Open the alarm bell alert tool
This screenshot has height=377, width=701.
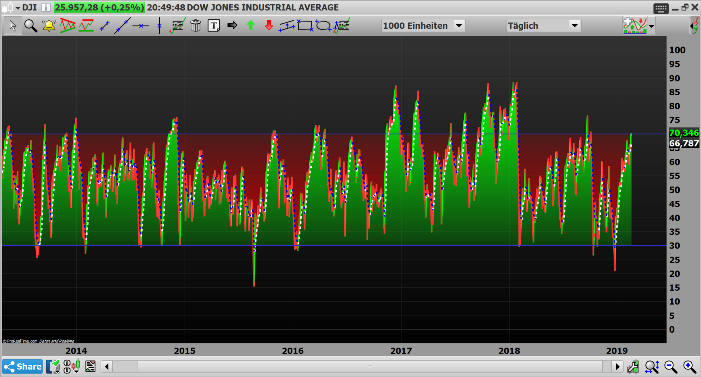49,26
